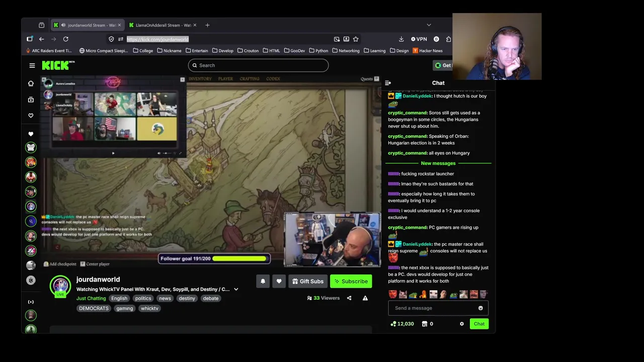The width and height of the screenshot is (644, 362).
Task: Click the destiny tag
Action: 187,299
